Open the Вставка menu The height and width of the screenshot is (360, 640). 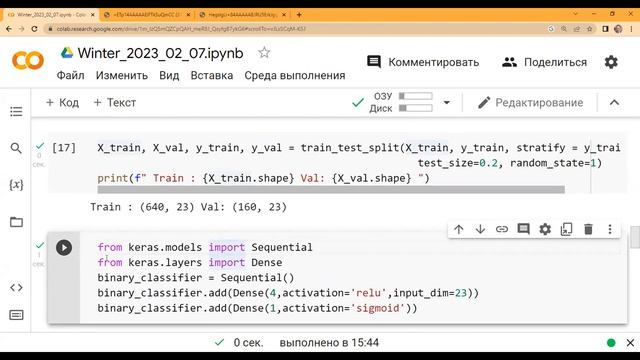tap(212, 76)
